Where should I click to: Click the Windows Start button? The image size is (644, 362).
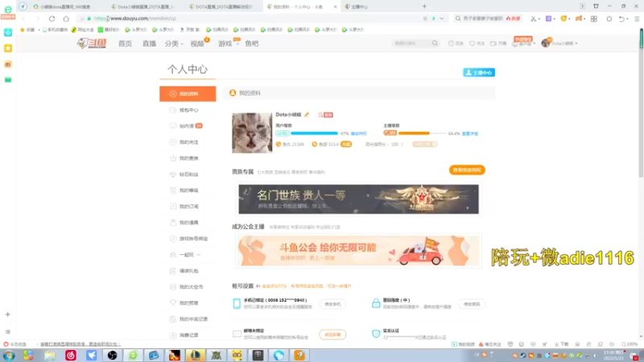9,355
